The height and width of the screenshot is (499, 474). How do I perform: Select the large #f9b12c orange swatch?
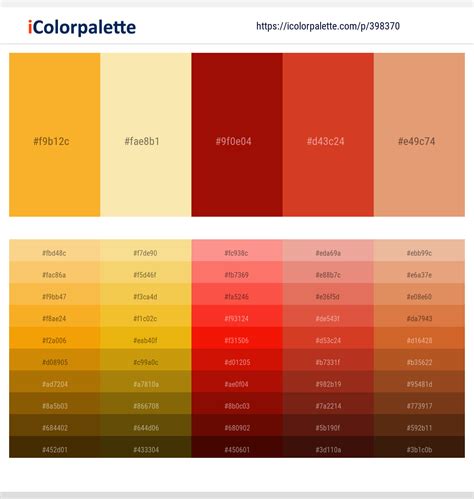point(55,135)
